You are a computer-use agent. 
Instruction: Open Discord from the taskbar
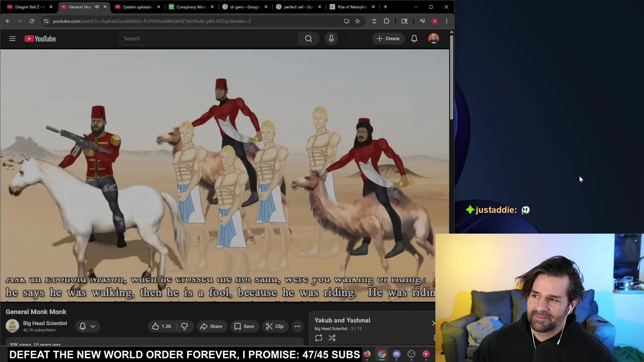[x=396, y=354]
